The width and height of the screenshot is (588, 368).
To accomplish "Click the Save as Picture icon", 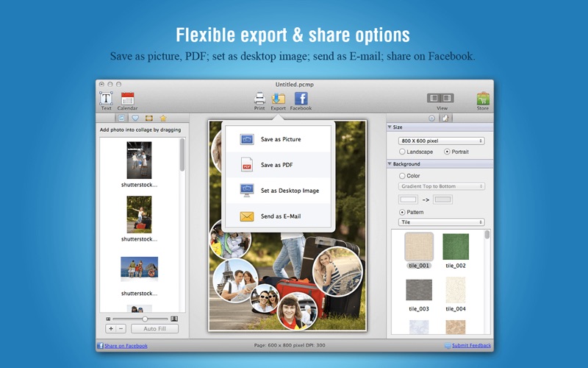I will (247, 139).
